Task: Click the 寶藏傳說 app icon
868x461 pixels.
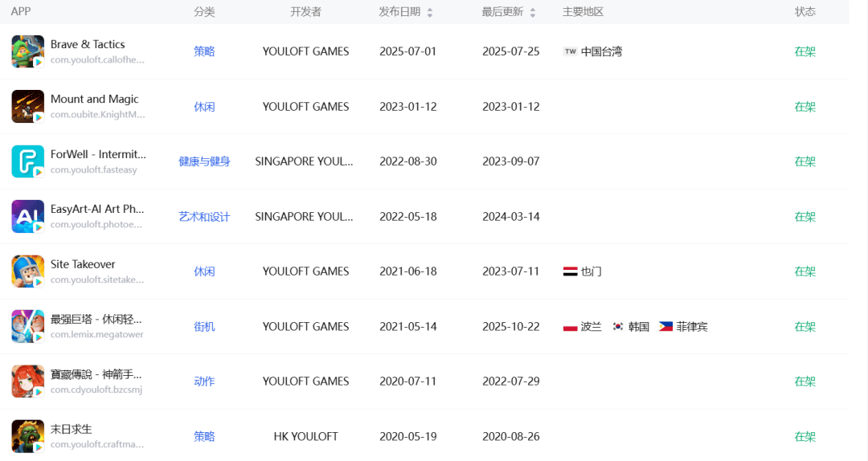Action: tap(27, 381)
